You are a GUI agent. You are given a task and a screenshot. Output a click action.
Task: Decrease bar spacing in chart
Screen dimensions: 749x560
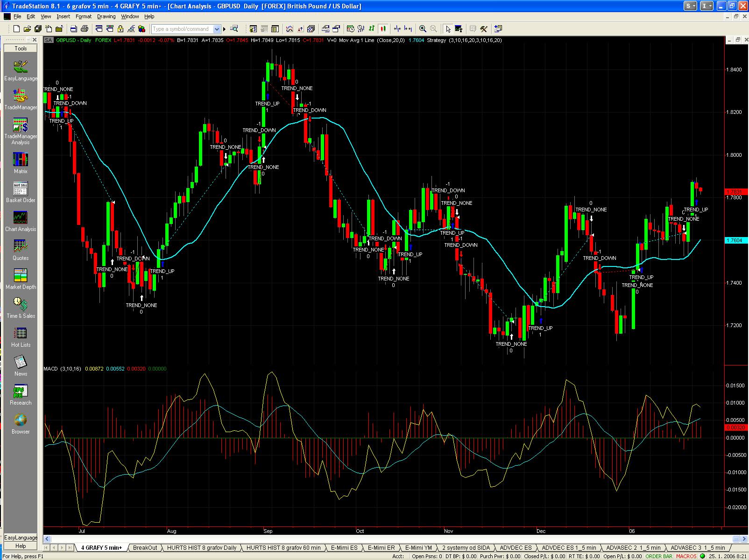click(x=397, y=29)
